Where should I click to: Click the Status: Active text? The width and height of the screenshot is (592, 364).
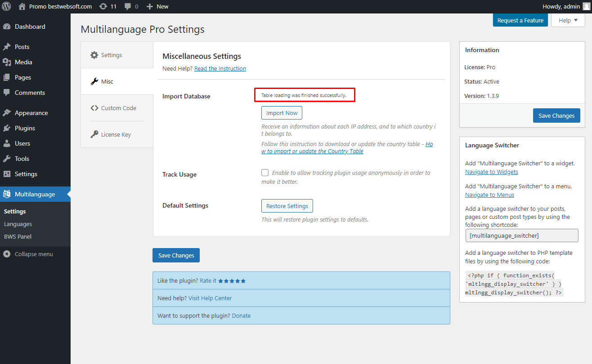click(x=482, y=81)
